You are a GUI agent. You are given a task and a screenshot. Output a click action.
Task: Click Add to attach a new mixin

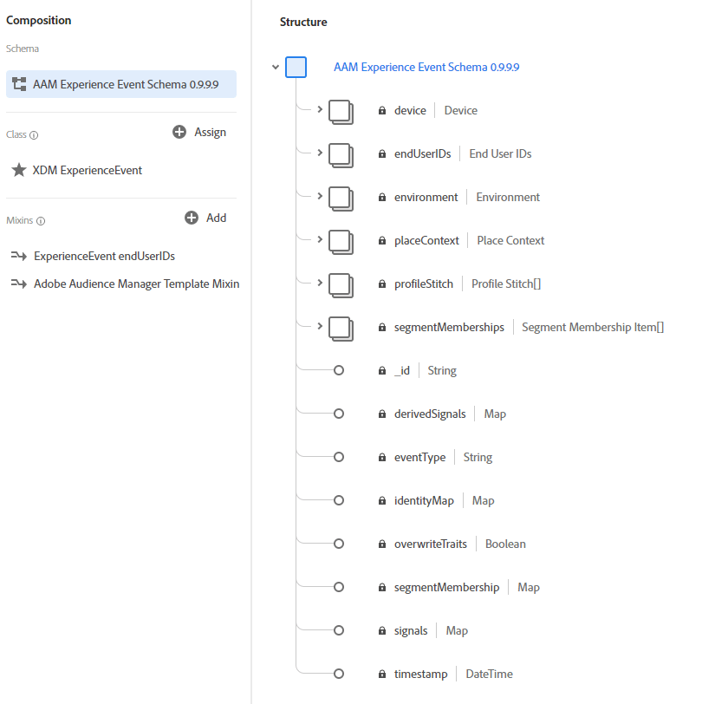click(205, 218)
